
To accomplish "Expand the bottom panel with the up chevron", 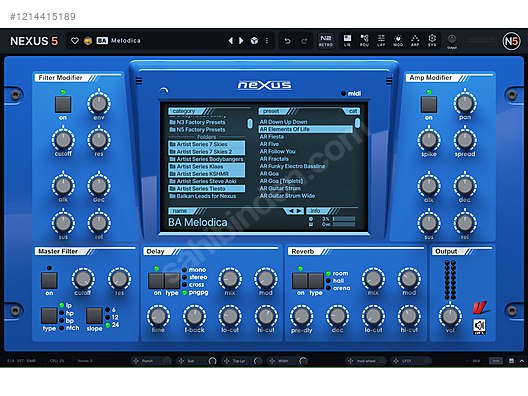I will tap(522, 361).
